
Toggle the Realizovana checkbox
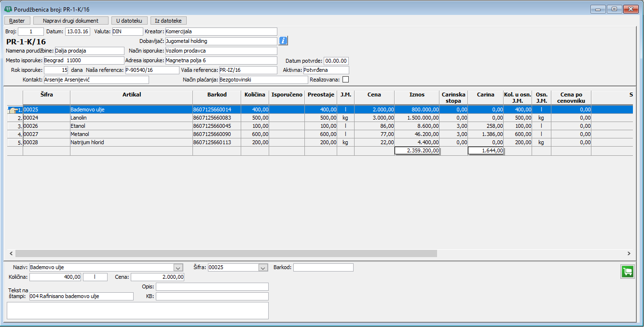pos(345,80)
